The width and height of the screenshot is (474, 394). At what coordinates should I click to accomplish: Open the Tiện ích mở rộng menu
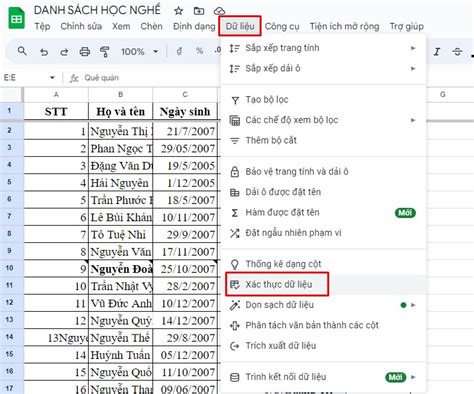tap(344, 26)
